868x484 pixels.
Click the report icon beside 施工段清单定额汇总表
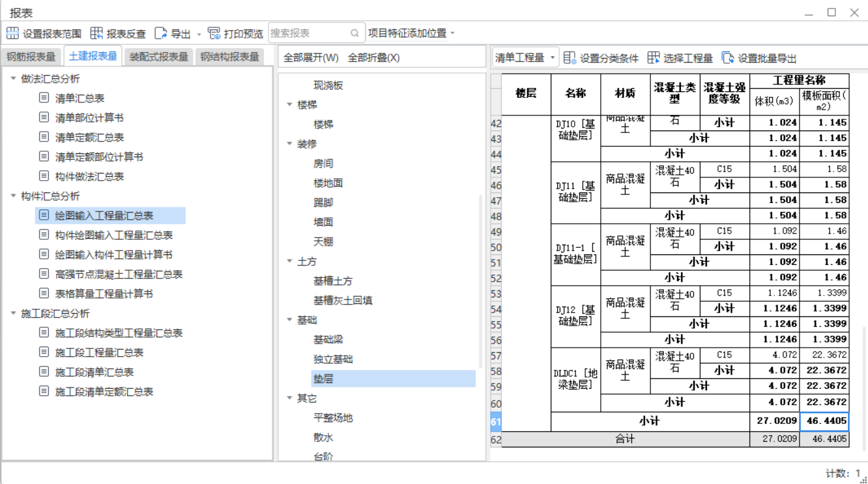point(44,391)
